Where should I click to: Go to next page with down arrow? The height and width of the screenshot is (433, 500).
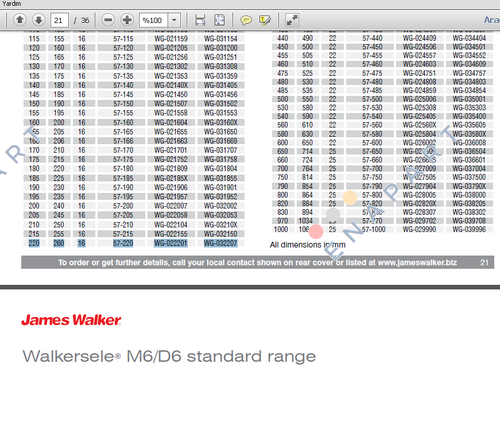(39, 20)
